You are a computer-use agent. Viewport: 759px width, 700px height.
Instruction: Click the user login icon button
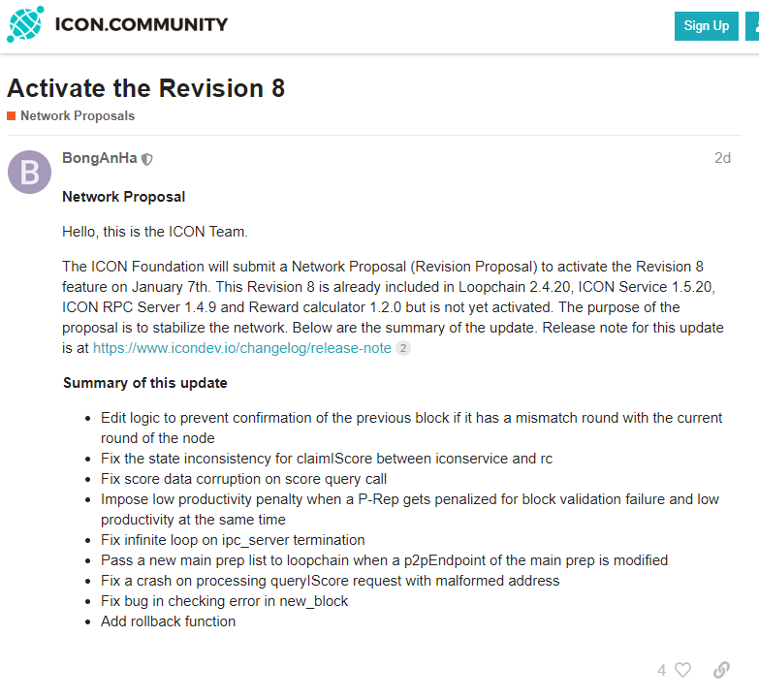(x=753, y=26)
